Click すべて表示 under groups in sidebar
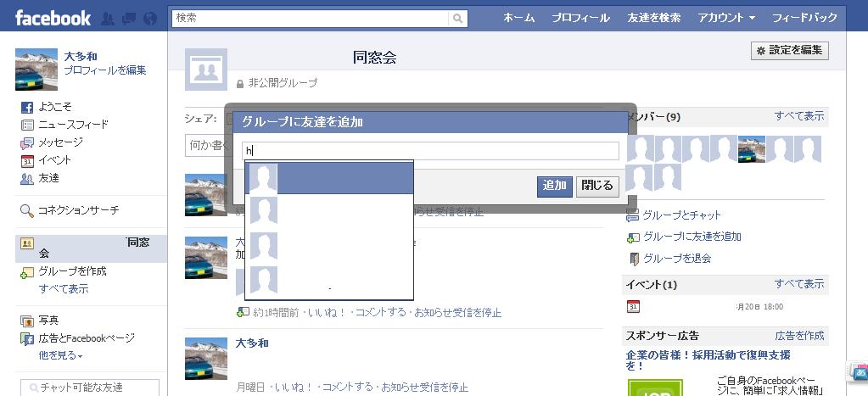The width and height of the screenshot is (868, 396). 64,288
